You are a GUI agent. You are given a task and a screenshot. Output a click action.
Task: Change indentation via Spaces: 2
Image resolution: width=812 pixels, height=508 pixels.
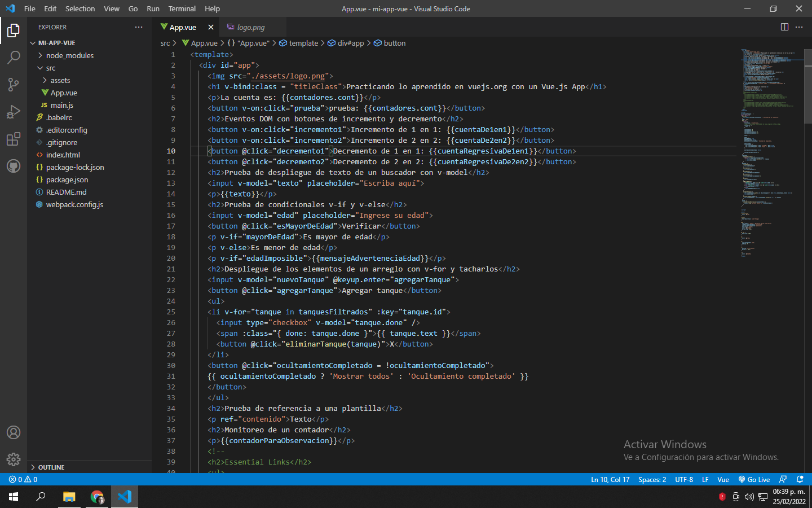pyautogui.click(x=652, y=479)
